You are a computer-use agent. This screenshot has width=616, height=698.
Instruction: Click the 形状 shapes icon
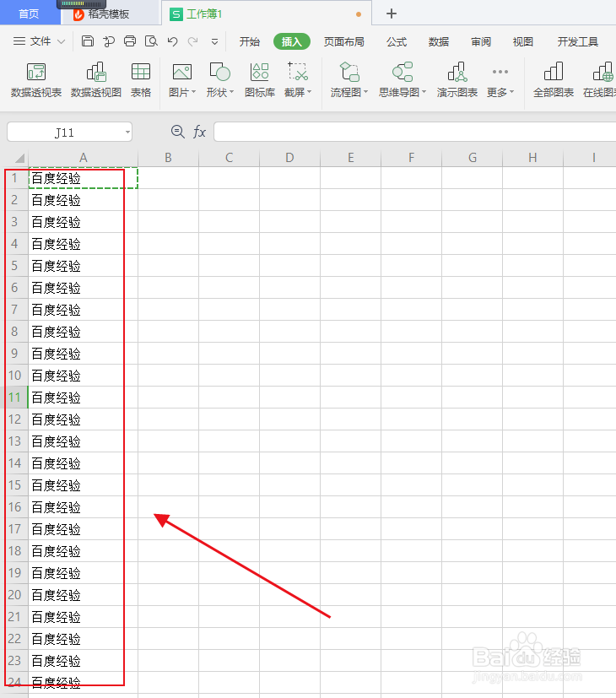pyautogui.click(x=220, y=72)
